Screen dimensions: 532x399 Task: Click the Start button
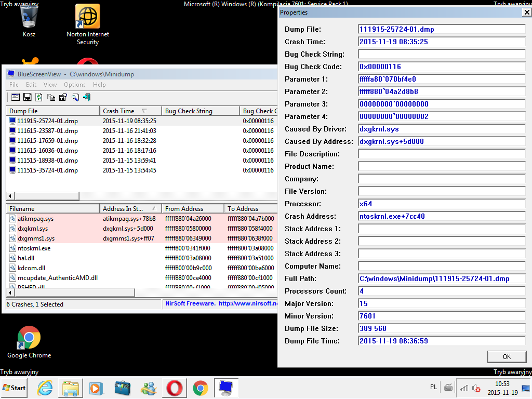(x=14, y=388)
